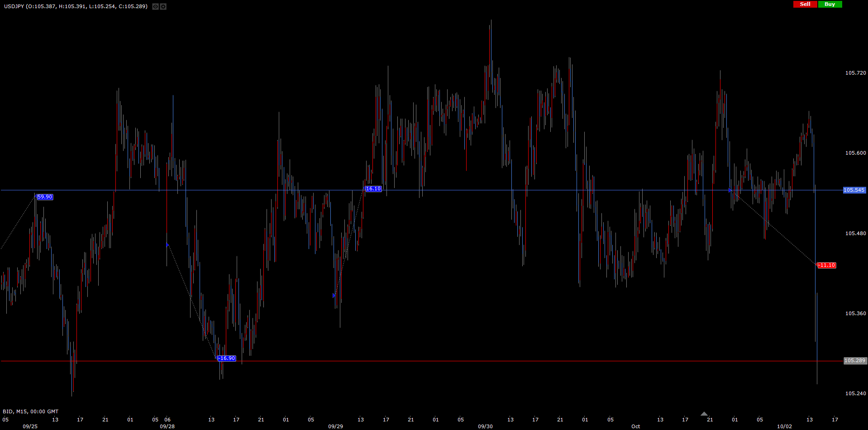Viewport: 868px width, 430px height.
Task: Click the Oct month label on time axis
Action: click(635, 426)
